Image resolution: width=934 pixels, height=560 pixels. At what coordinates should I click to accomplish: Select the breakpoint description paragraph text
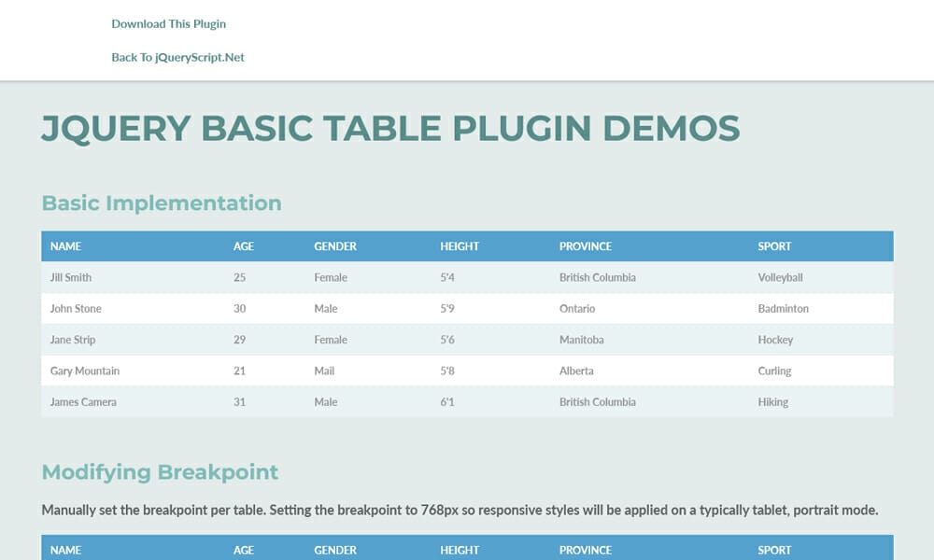(x=459, y=510)
